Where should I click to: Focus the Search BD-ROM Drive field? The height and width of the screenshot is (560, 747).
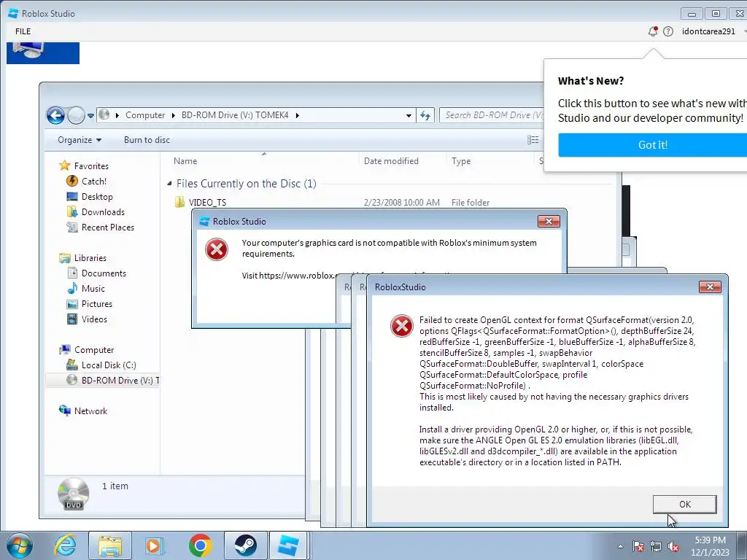[493, 115]
